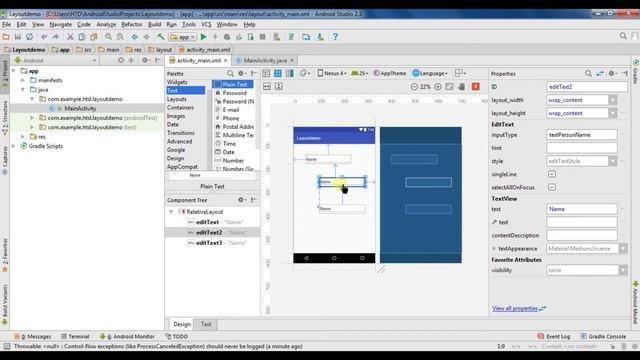The width and height of the screenshot is (640, 360).
Task: Open the API 25 version dropdown
Action: click(360, 73)
